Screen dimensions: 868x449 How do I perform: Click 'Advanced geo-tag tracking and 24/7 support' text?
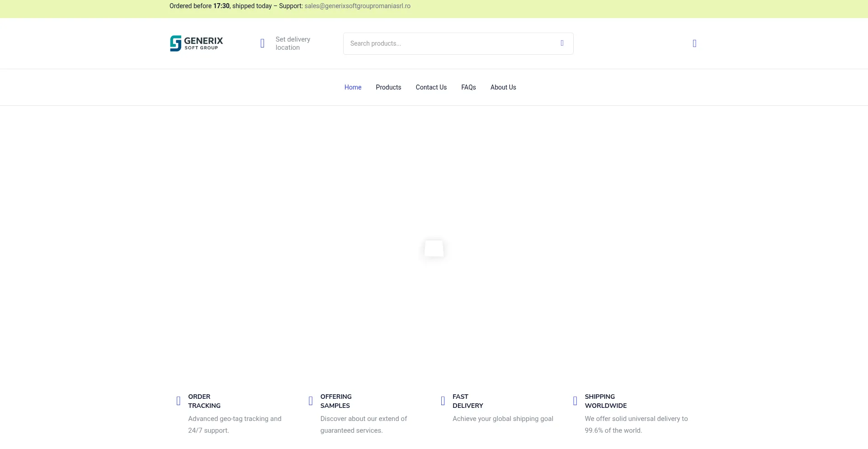235,425
